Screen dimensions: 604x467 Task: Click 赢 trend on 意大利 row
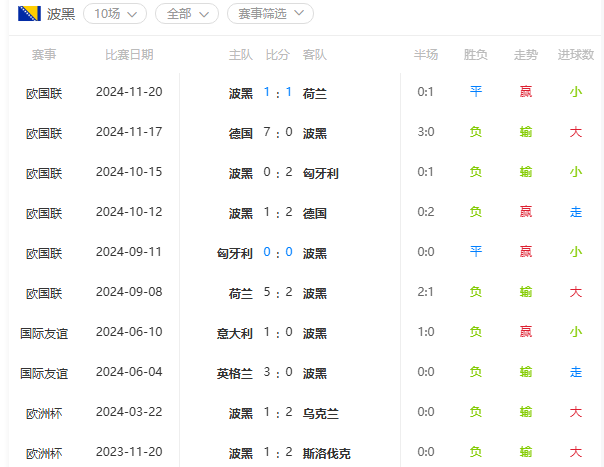(x=526, y=332)
